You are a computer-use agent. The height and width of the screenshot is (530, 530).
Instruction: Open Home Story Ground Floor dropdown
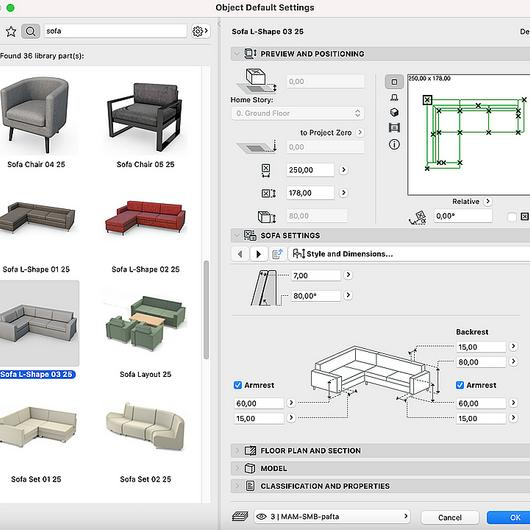pos(298,113)
